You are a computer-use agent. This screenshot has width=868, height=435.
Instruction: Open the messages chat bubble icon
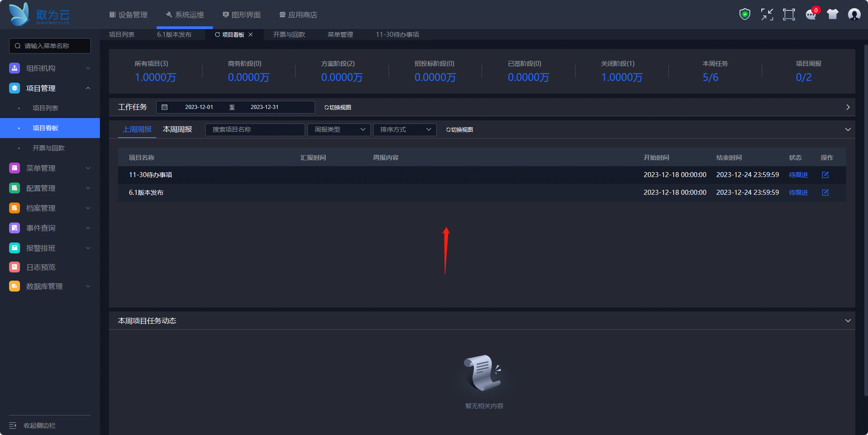[x=811, y=15]
